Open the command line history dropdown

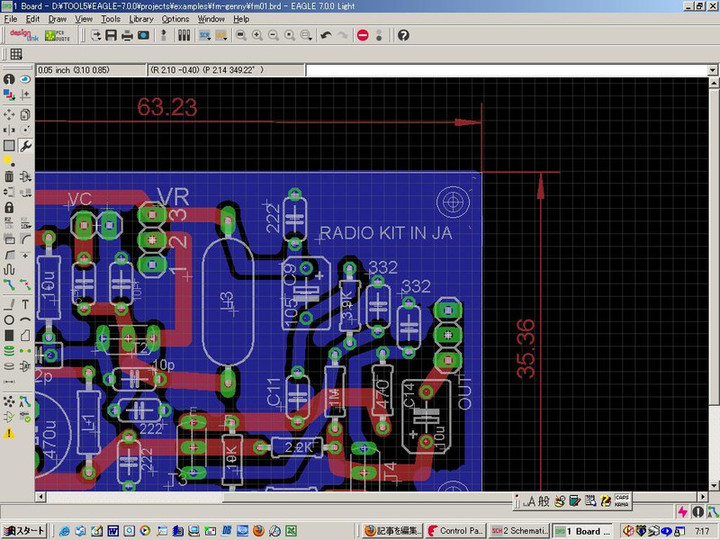[x=712, y=71]
